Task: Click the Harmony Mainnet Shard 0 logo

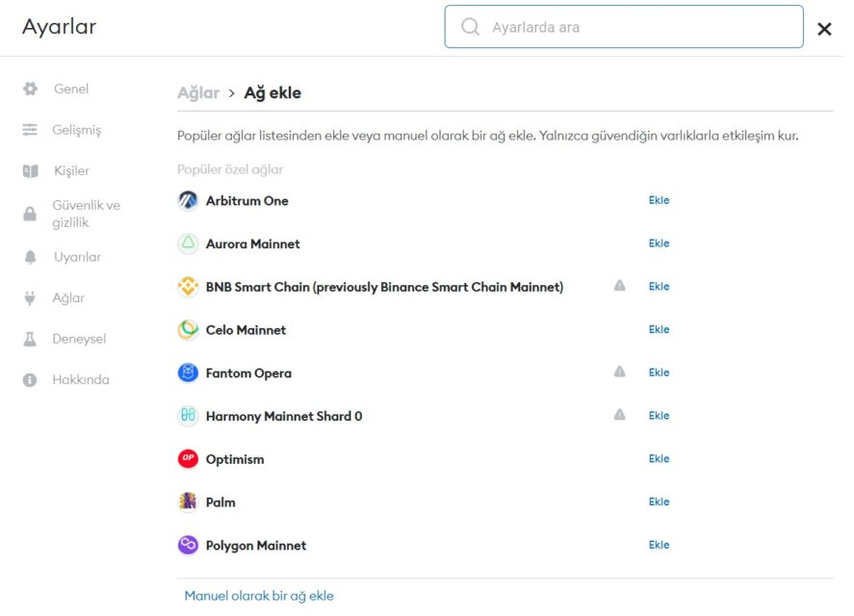Action: tap(188, 416)
